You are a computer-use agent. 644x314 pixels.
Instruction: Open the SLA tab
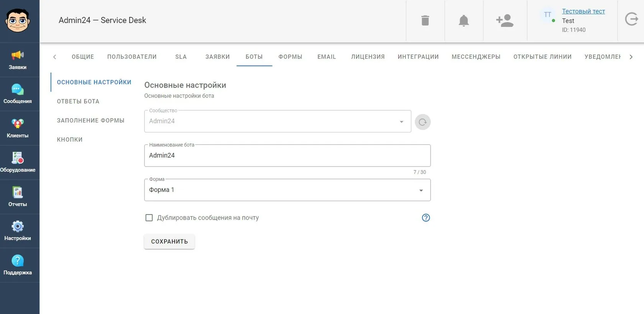[181, 57]
